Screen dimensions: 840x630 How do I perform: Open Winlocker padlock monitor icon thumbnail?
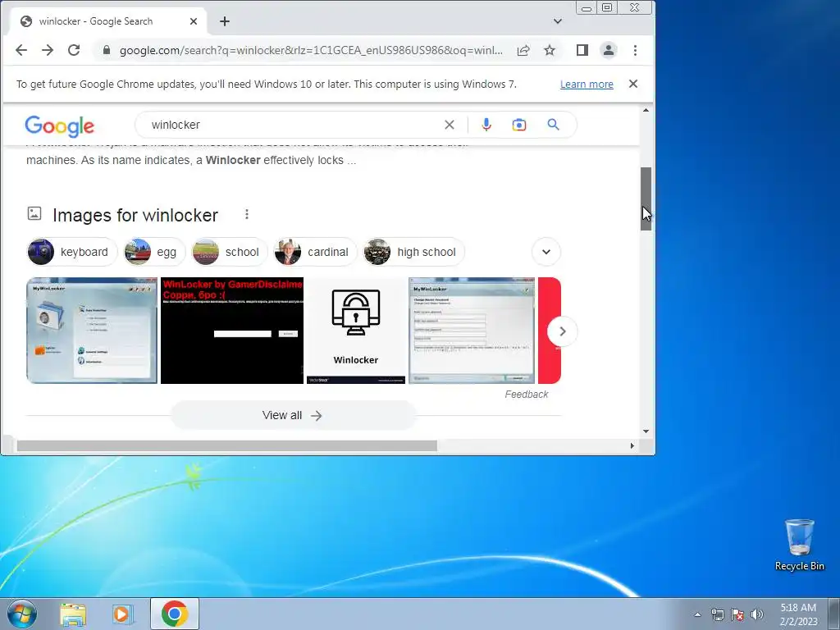pos(356,331)
